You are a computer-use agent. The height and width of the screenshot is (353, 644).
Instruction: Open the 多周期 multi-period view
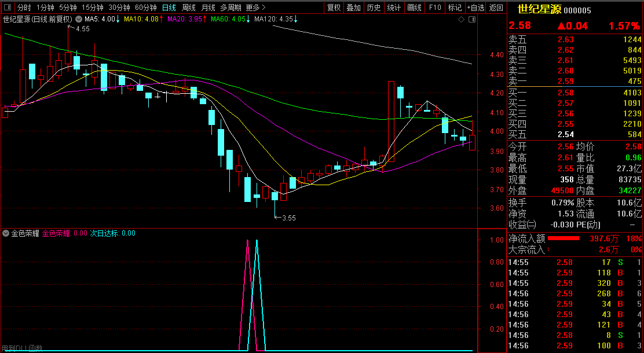[x=230, y=8]
